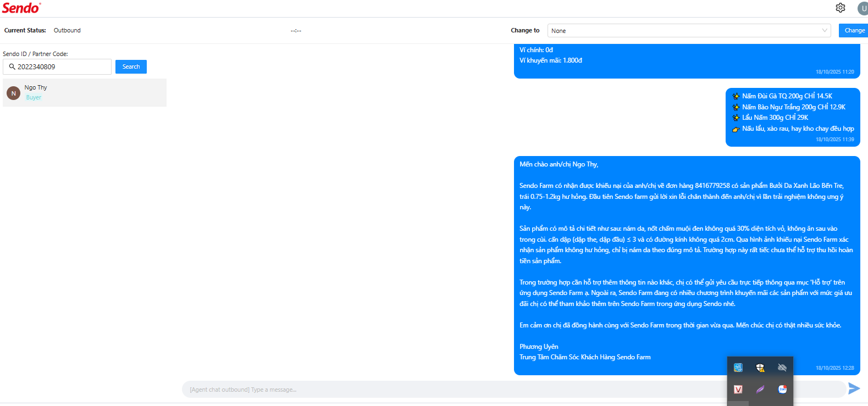Click the Current Status label
The width and height of the screenshot is (868, 406).
[25, 30]
